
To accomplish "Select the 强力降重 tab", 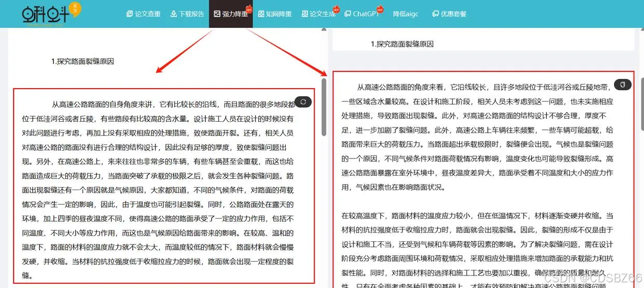I will [x=231, y=14].
